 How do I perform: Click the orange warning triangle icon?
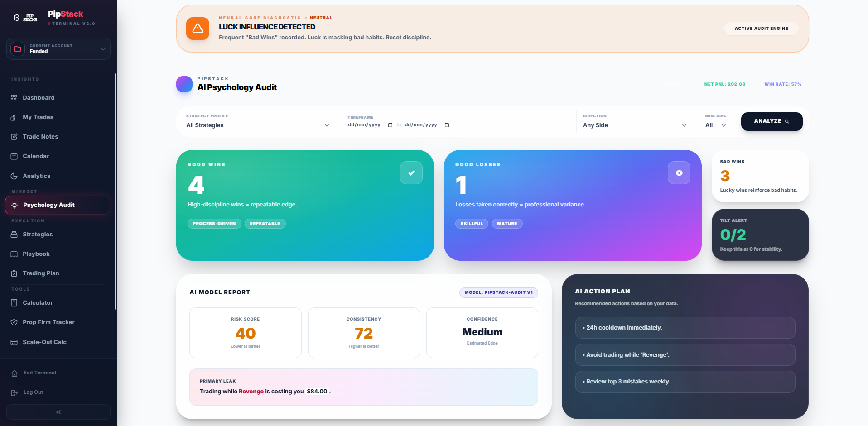pos(198,29)
